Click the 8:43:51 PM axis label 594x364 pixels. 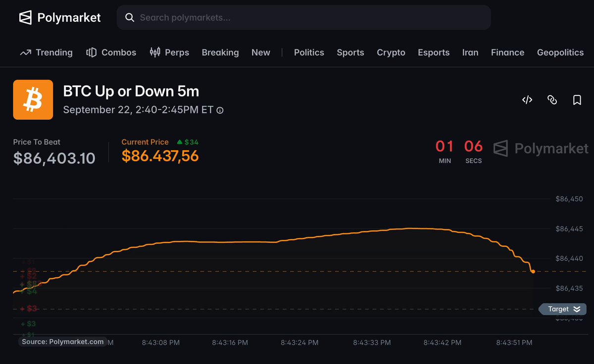tap(514, 342)
